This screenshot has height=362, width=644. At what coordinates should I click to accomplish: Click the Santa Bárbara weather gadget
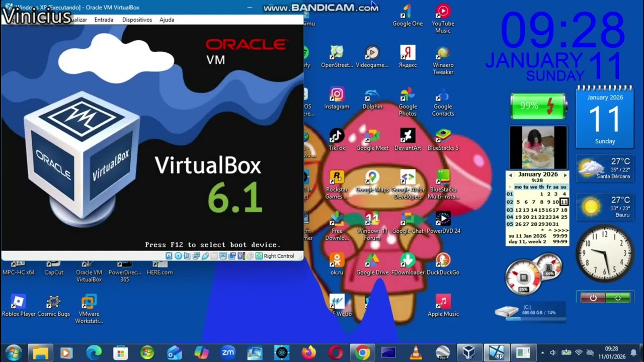click(x=605, y=169)
